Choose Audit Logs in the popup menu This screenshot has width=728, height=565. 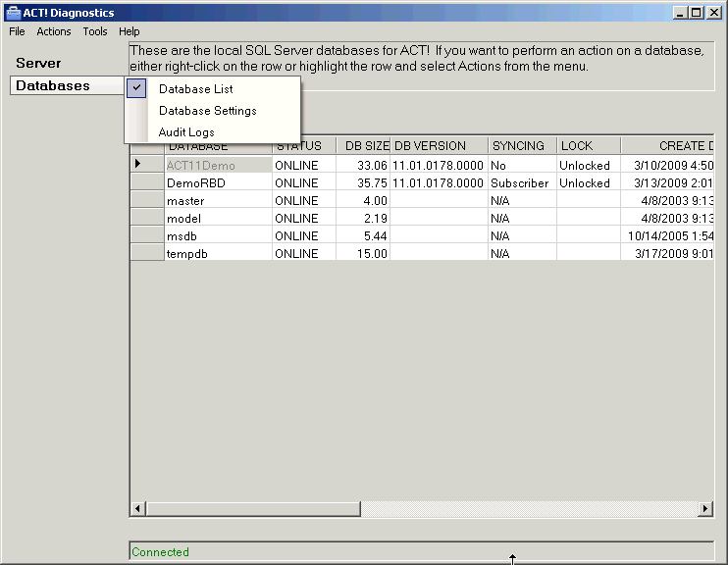click(x=186, y=132)
